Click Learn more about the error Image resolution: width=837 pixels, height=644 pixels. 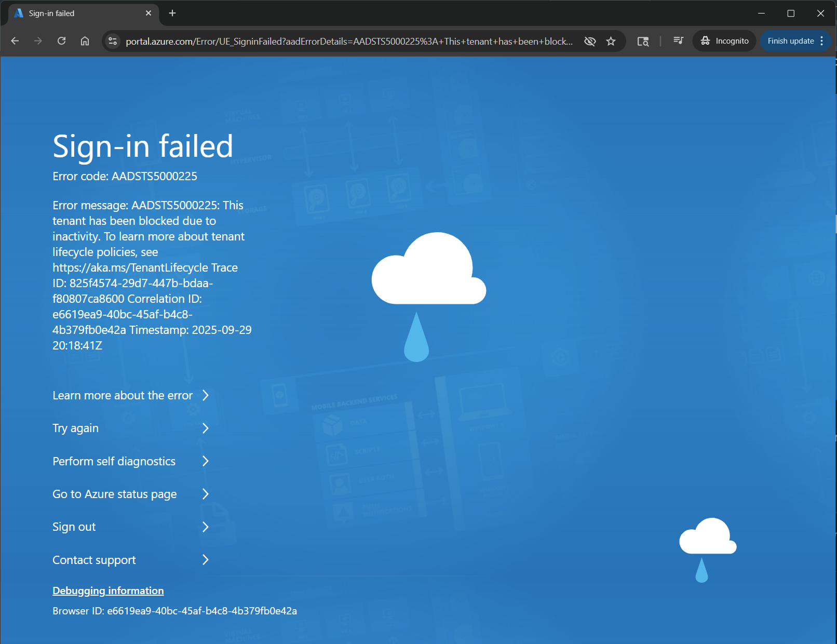(x=123, y=395)
